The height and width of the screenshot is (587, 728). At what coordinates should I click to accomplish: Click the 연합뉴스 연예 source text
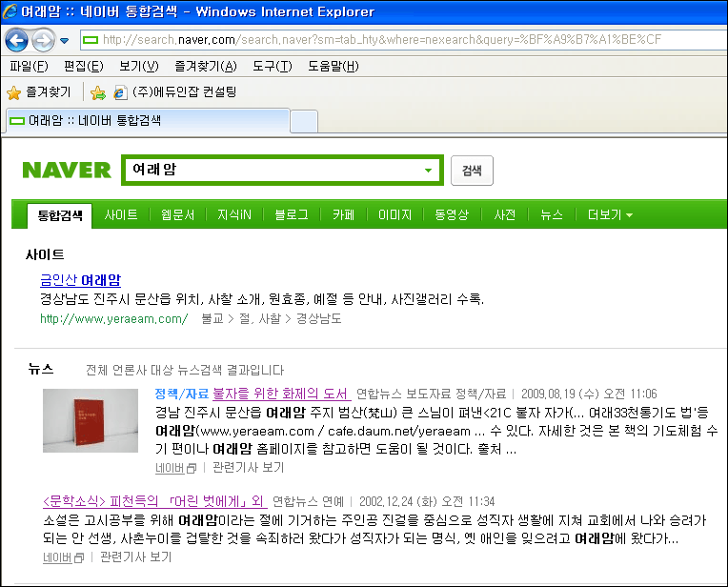[x=308, y=501]
